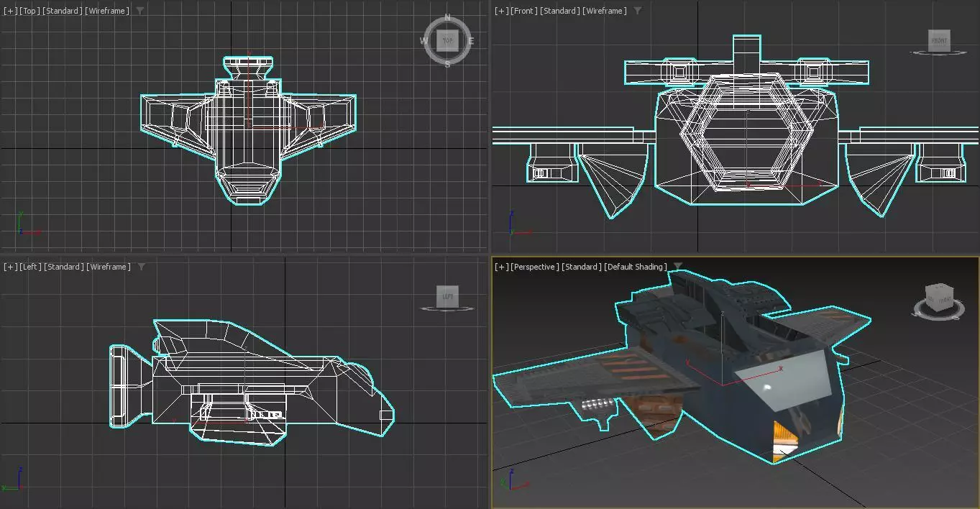Open the [Left] point-of-view menu
This screenshot has height=509, width=980.
pos(30,267)
